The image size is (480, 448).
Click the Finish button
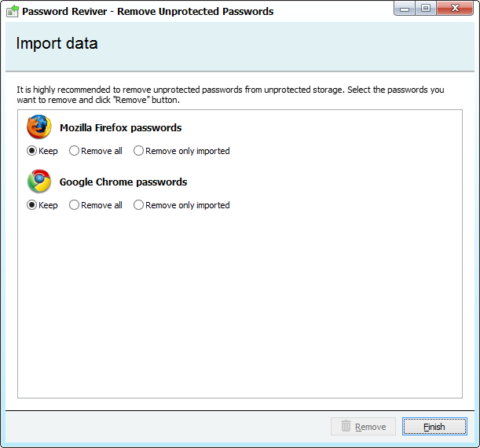pyautogui.click(x=434, y=426)
